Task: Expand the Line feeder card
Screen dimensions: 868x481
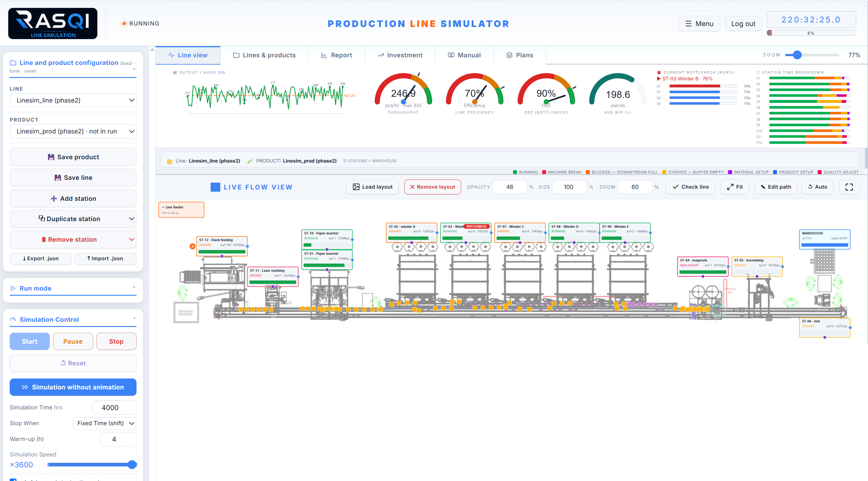Action: [181, 210]
